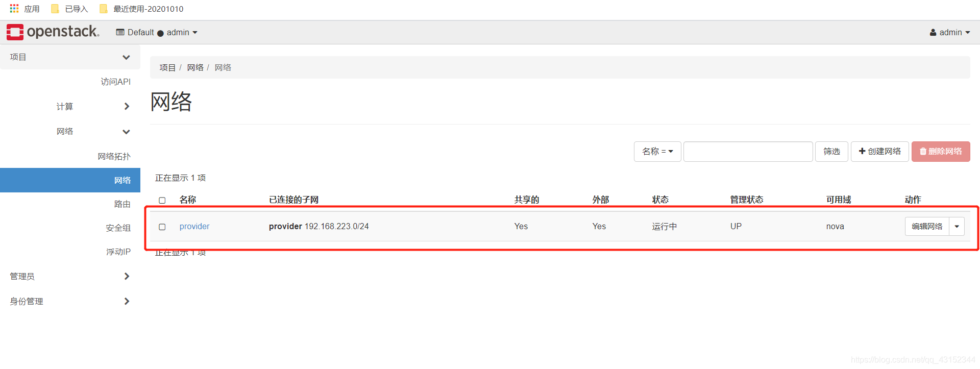Click the nova availability zone cell
This screenshot has height=369, width=980.
(835, 226)
